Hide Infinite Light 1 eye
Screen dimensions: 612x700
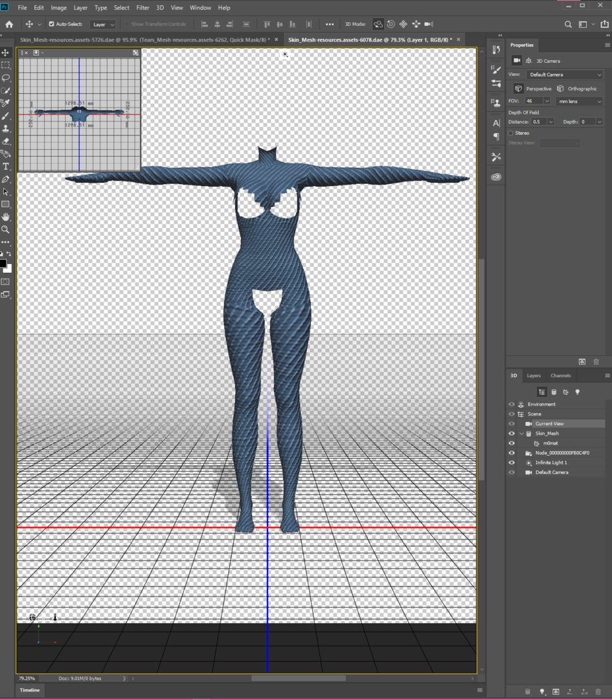point(512,463)
